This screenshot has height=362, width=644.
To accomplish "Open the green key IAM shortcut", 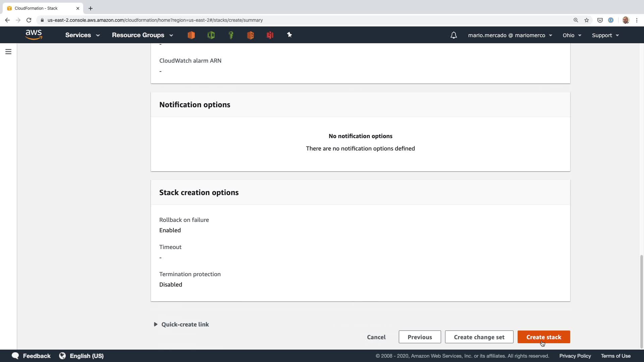I will (231, 35).
